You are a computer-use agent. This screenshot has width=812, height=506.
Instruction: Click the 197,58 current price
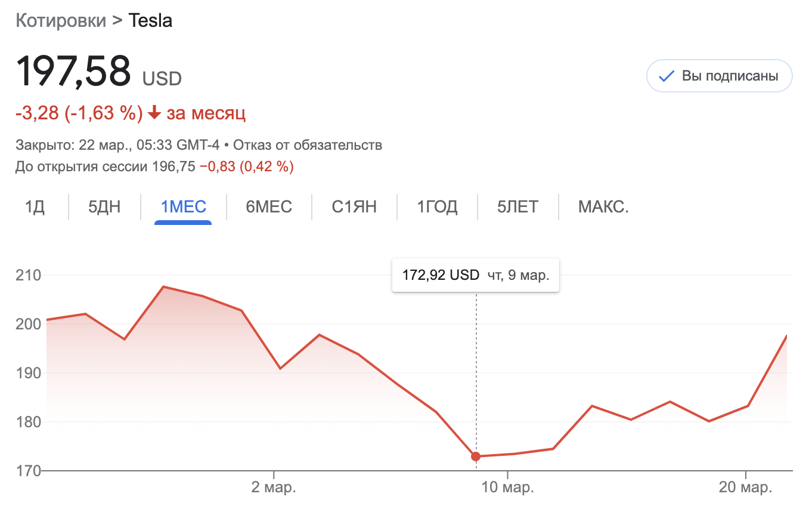tap(73, 71)
